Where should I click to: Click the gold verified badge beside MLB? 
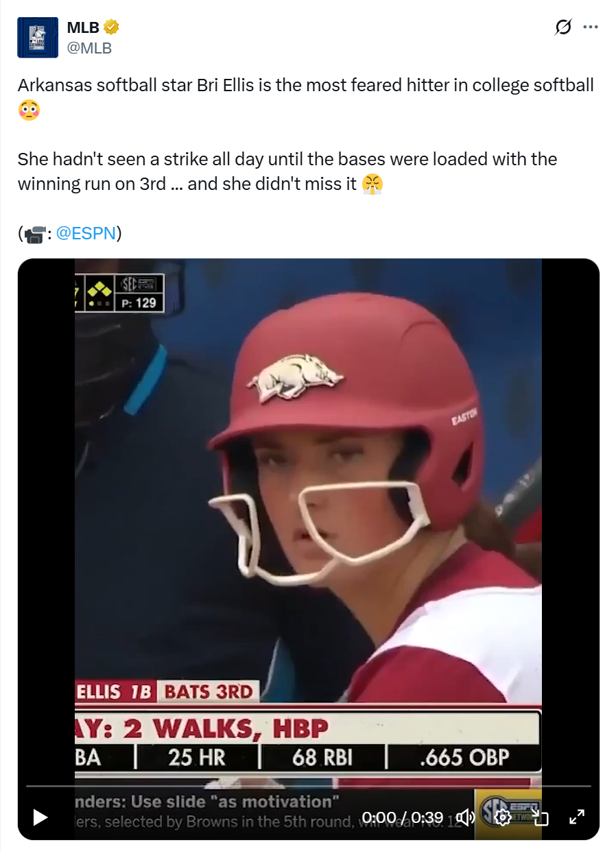coord(110,26)
